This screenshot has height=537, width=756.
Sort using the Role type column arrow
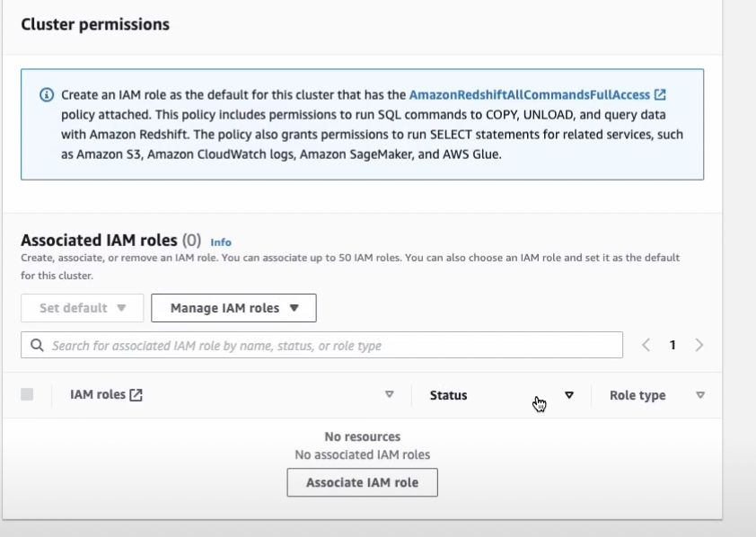tap(700, 395)
